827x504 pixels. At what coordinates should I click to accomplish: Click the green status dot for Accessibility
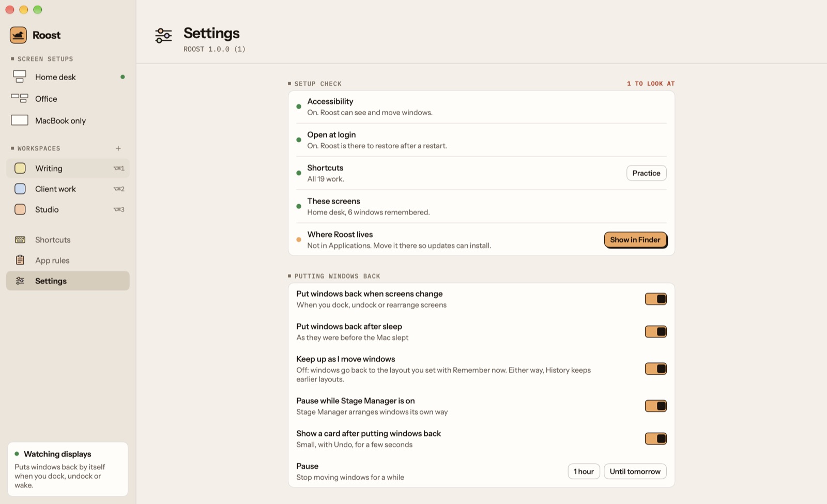[x=299, y=106]
